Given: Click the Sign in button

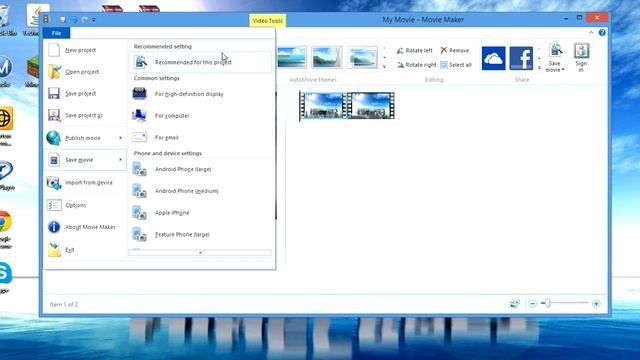Looking at the screenshot, I should [x=581, y=58].
